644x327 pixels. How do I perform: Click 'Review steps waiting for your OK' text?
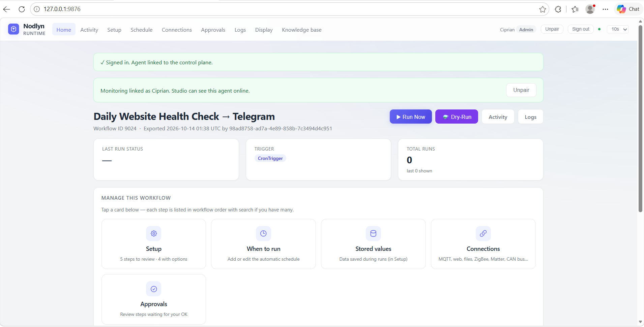point(154,314)
